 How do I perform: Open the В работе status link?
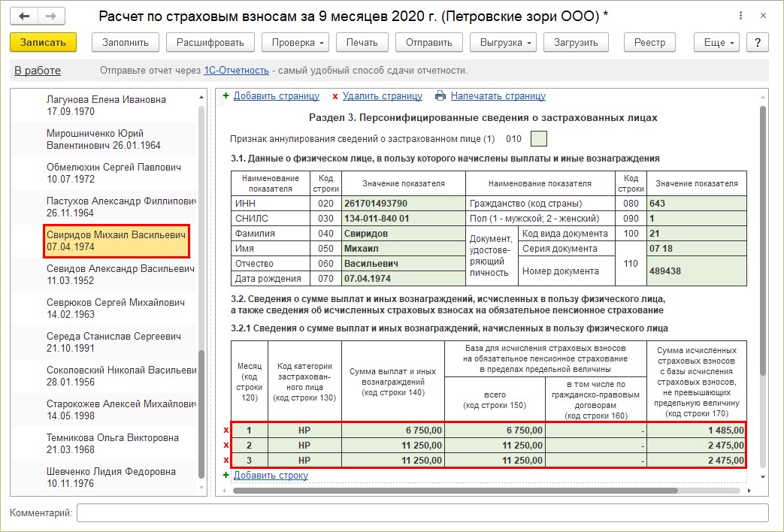[x=38, y=71]
